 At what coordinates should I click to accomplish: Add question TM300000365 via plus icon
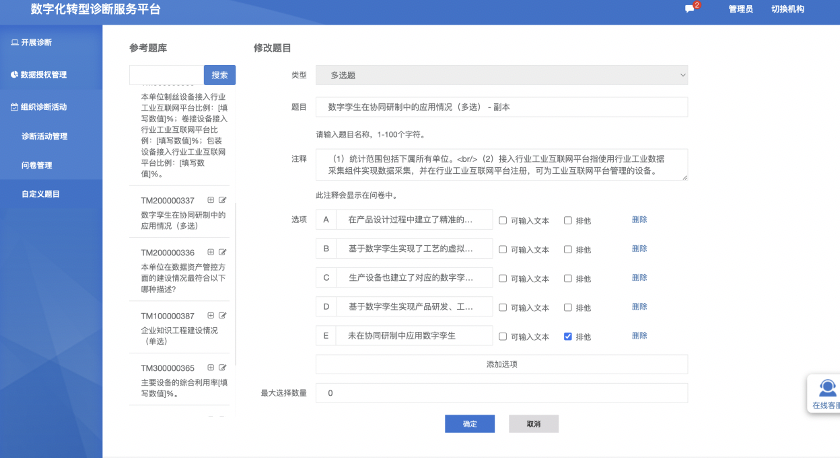[x=211, y=367]
